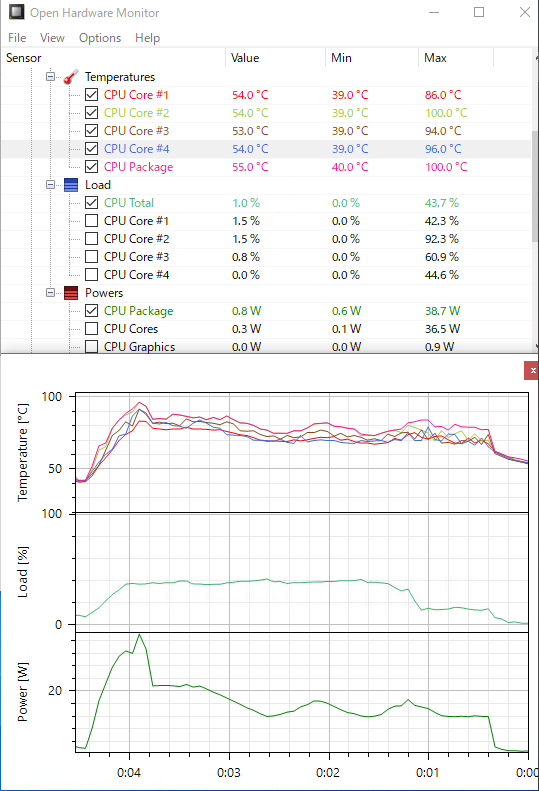
Task: Uncheck CPU Core #1 temperature plot
Action: [91, 95]
